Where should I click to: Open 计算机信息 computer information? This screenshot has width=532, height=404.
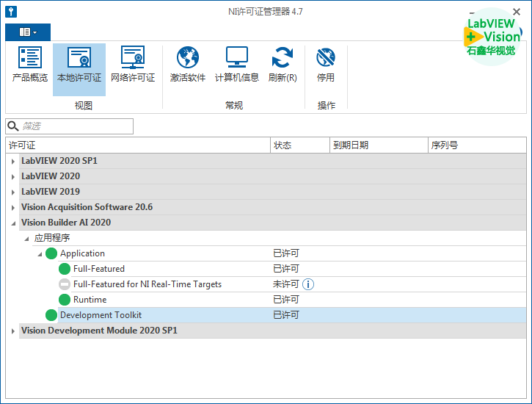click(236, 65)
